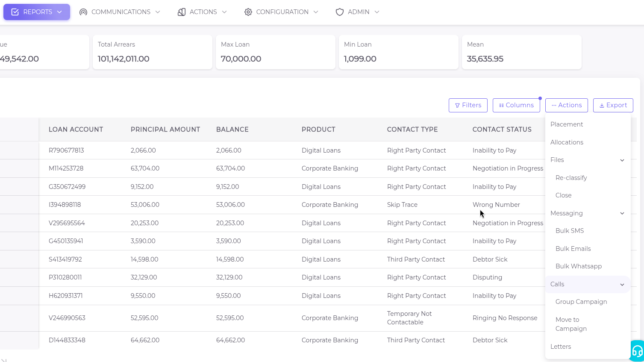Click the Reports checkmark icon
644x362 pixels.
click(x=15, y=12)
